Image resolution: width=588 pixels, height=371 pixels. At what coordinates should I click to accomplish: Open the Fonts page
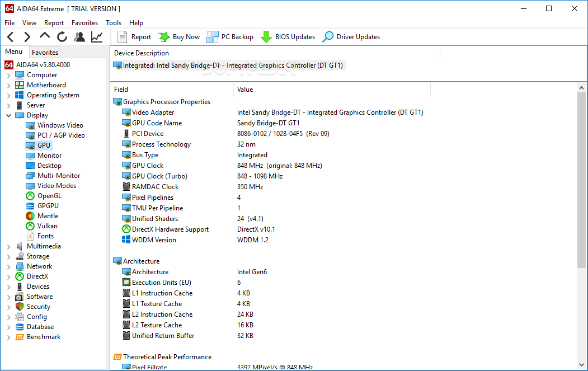[x=40, y=236]
